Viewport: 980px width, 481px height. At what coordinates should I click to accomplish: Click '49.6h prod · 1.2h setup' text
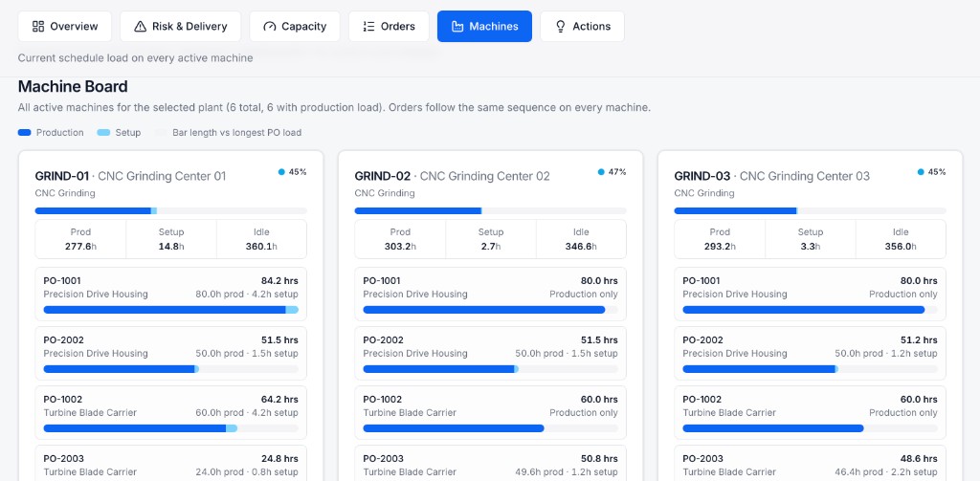pos(567,472)
